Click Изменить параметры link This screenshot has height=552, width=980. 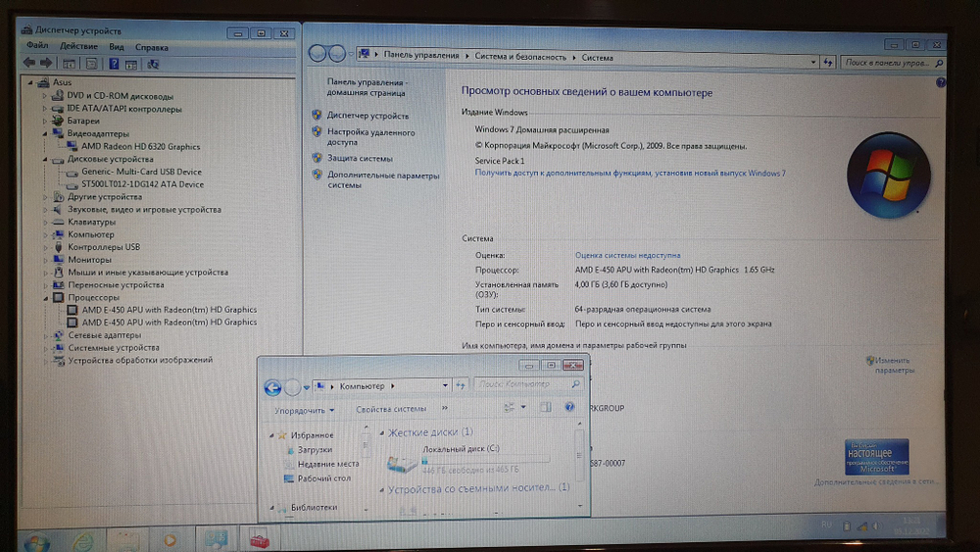(894, 365)
